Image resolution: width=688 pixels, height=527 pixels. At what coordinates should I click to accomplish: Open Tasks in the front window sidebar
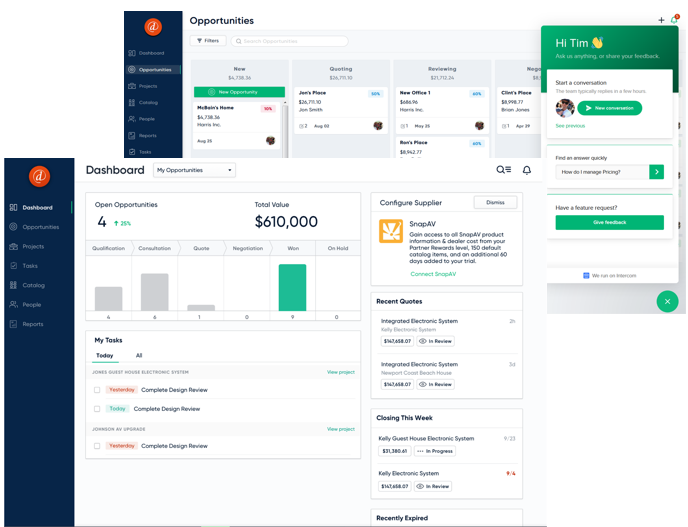tap(24, 265)
